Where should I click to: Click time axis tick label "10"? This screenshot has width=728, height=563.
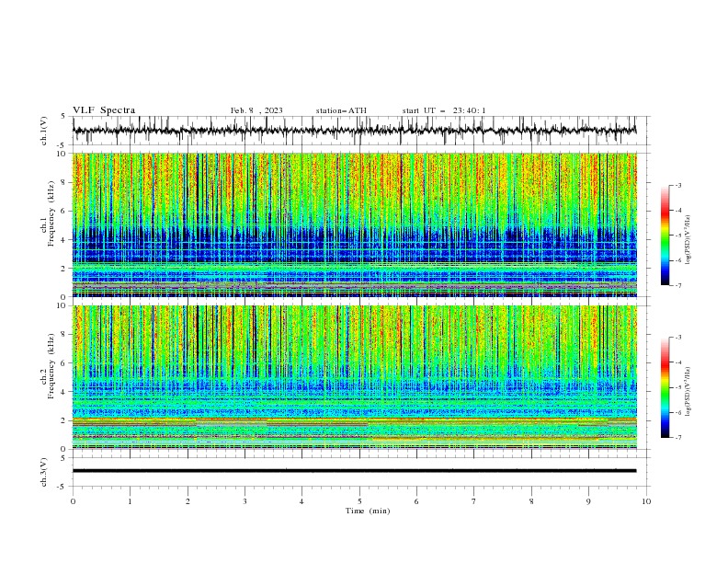(x=646, y=501)
